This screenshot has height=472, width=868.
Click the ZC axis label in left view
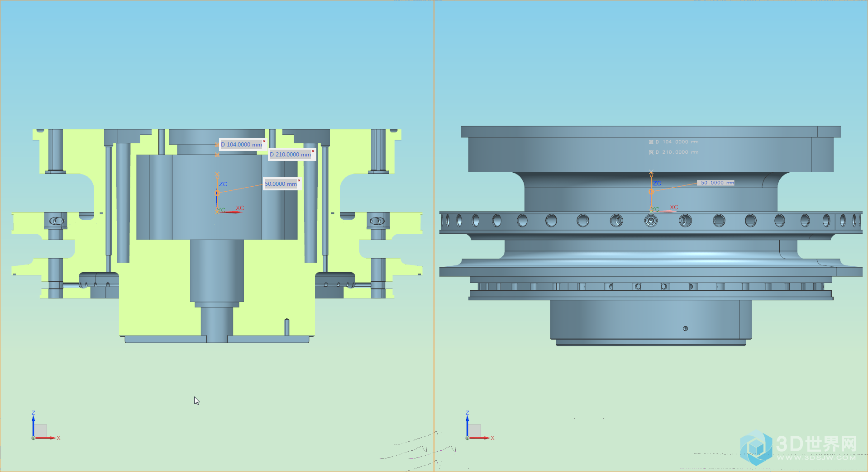[x=223, y=184]
